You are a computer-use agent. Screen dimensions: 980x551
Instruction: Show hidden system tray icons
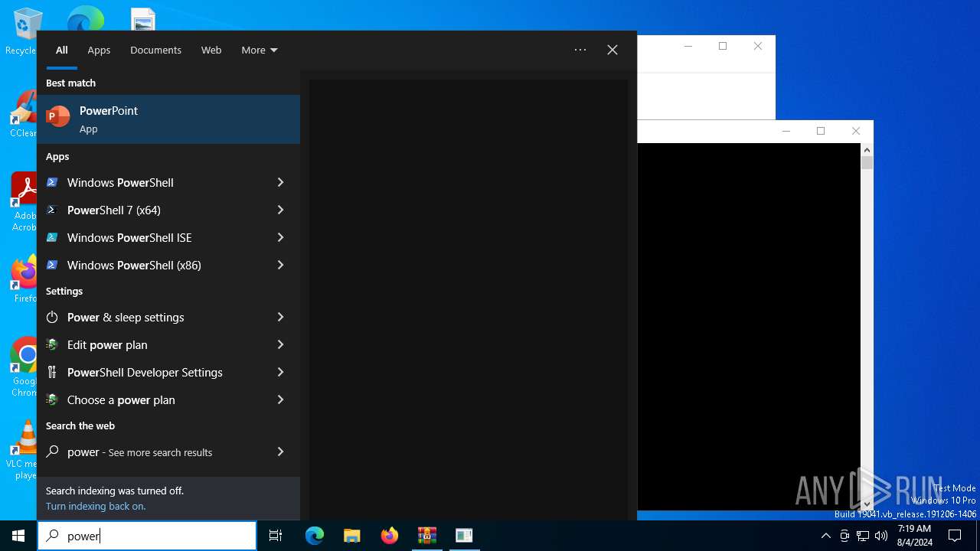click(825, 536)
